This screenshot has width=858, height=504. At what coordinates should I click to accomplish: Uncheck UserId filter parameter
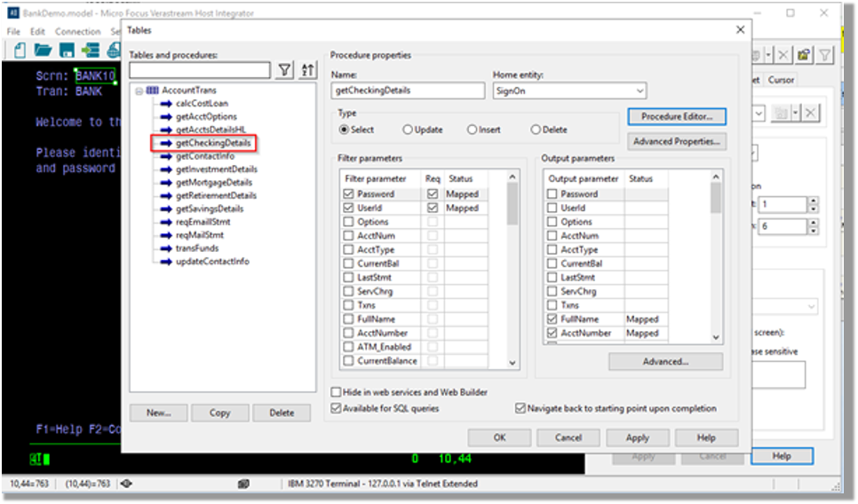coord(348,208)
